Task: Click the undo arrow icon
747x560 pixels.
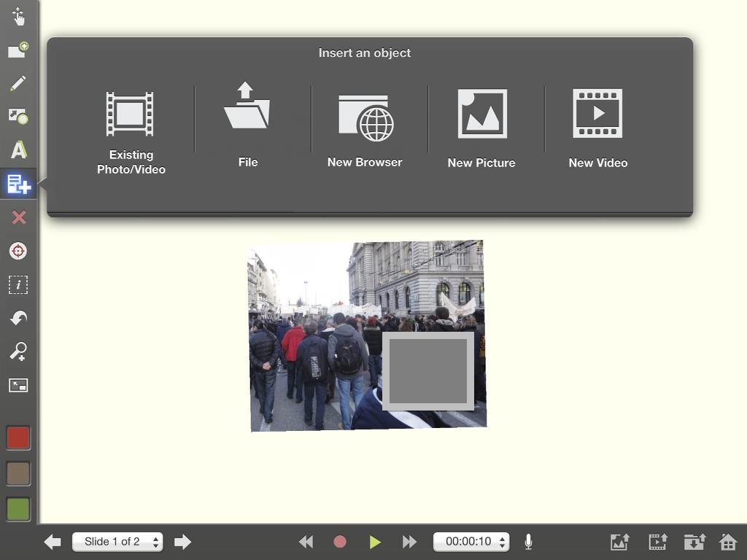Action: pos(18,318)
